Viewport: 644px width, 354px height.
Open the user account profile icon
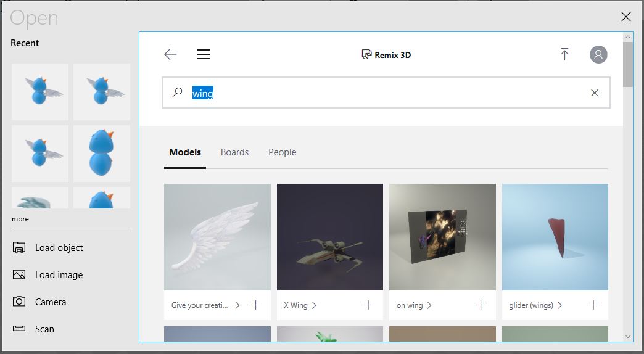598,55
